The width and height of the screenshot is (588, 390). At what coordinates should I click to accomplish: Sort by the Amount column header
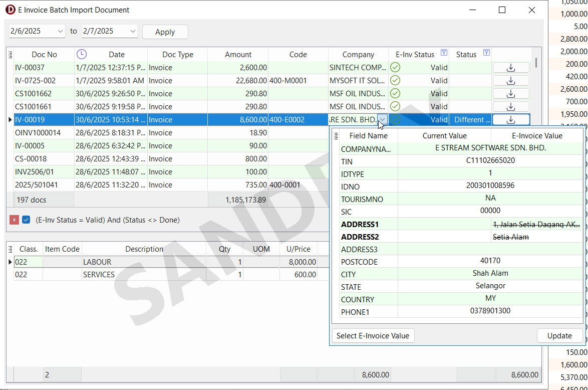pos(238,55)
